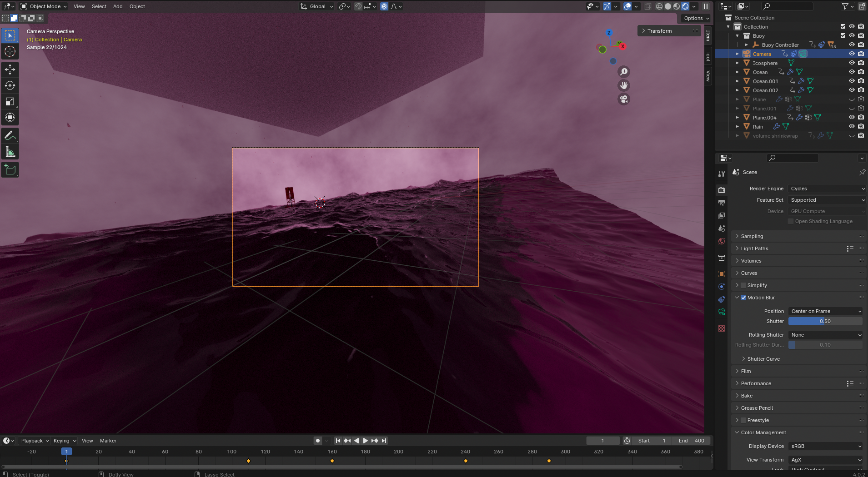Disable Icosphere in renders
This screenshot has width=868, height=477.
861,63
